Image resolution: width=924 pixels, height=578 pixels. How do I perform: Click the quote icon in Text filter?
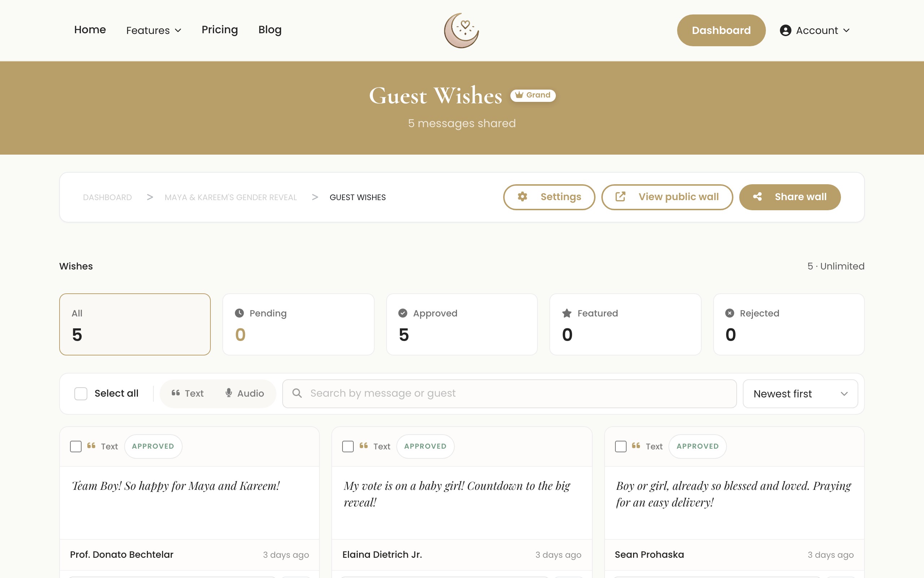coord(176,393)
